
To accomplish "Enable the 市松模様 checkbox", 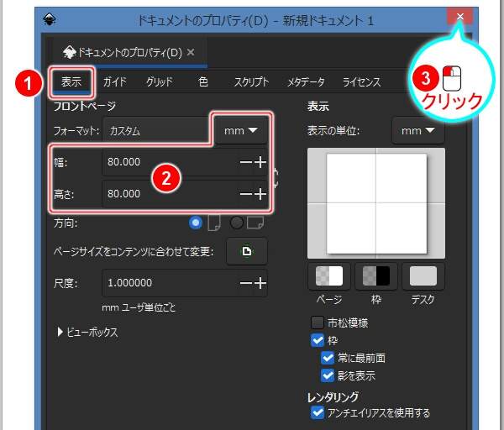I will point(318,322).
